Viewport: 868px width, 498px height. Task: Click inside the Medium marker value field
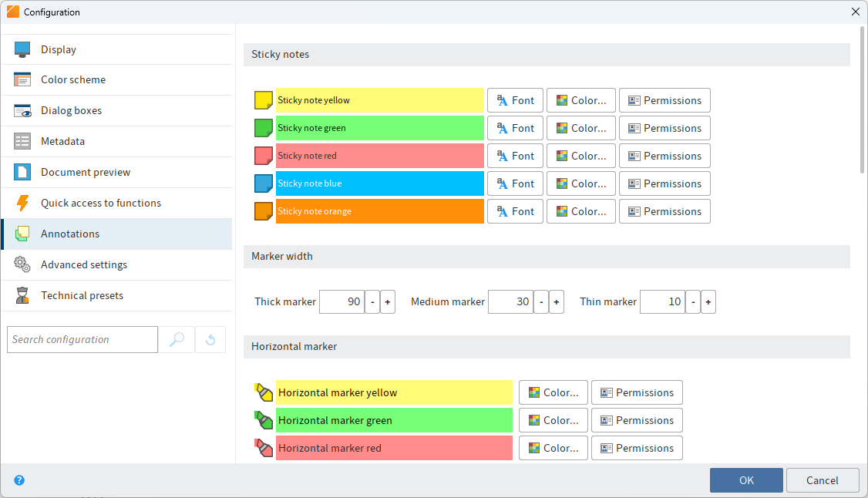(x=511, y=301)
